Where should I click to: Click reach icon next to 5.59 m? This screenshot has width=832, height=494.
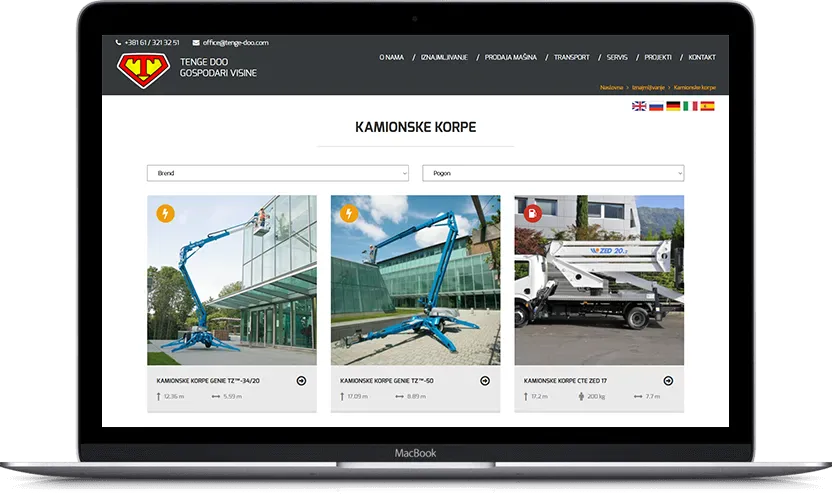pyautogui.click(x=215, y=396)
